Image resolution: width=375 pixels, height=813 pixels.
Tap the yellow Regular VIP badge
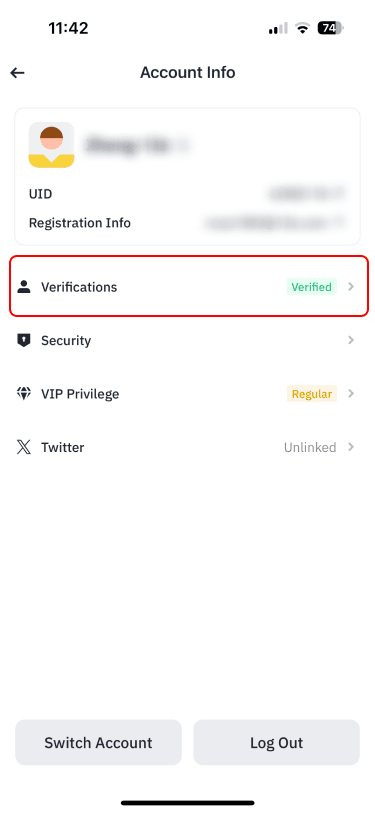pos(312,394)
